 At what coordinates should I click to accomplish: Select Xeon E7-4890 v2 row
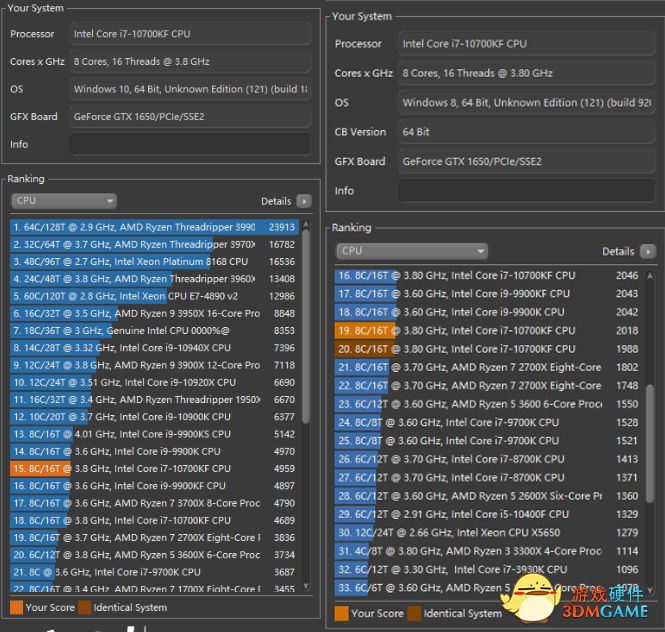click(x=154, y=296)
